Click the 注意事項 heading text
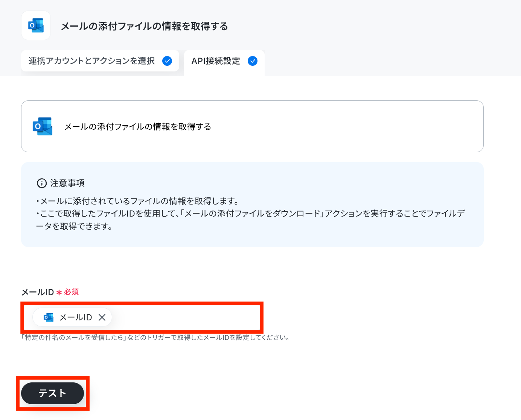Image resolution: width=521 pixels, height=420 pixels. [x=68, y=183]
